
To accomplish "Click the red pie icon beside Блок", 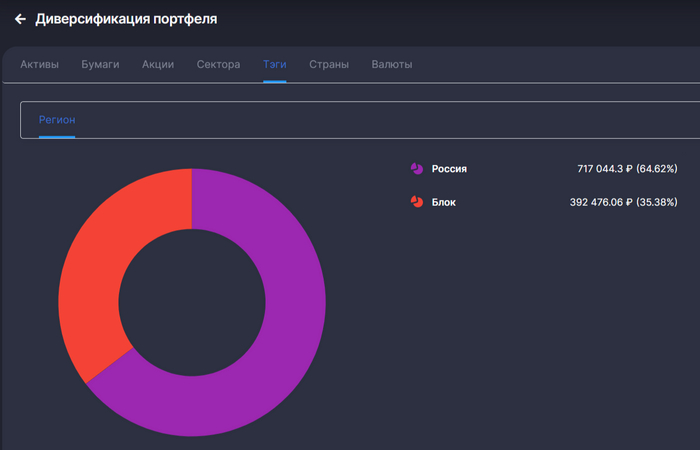I will 417,202.
